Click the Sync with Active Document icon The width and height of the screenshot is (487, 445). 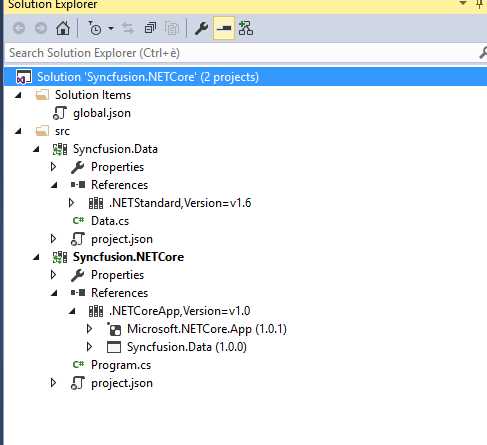[x=128, y=28]
